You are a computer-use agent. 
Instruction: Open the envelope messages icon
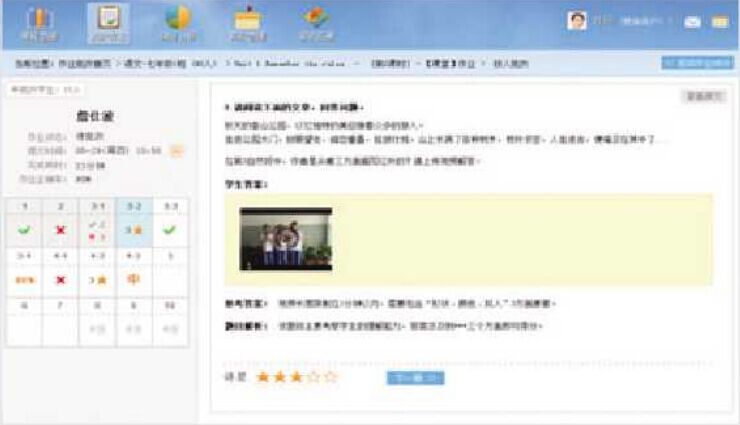[692, 21]
